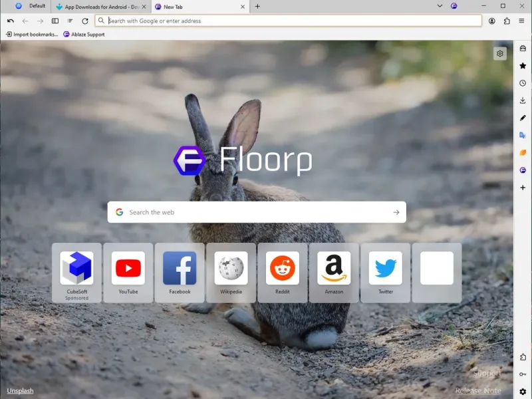Image resolution: width=532 pixels, height=399 pixels.
Task: Open the Bookmarks star in the sidebar
Action: [x=523, y=65]
